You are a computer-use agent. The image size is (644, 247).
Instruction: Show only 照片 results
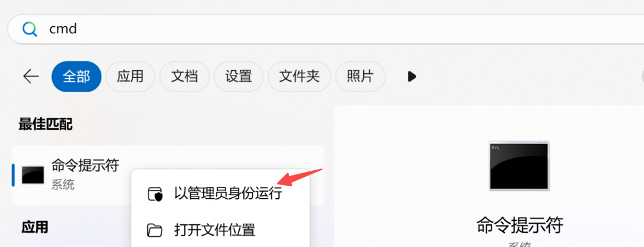pyautogui.click(x=360, y=77)
